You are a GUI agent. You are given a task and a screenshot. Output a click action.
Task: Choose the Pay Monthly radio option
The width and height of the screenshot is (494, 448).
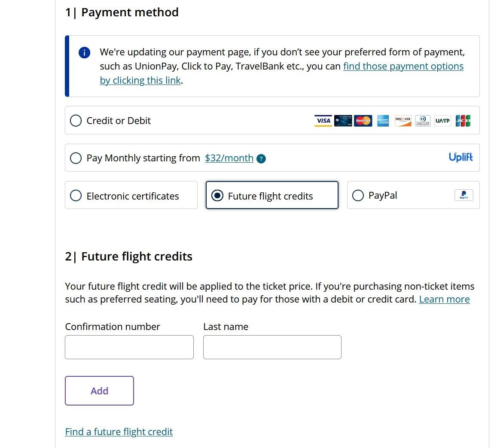(x=76, y=158)
